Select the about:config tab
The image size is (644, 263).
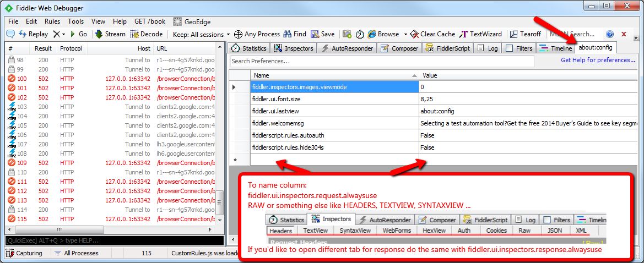coord(596,48)
